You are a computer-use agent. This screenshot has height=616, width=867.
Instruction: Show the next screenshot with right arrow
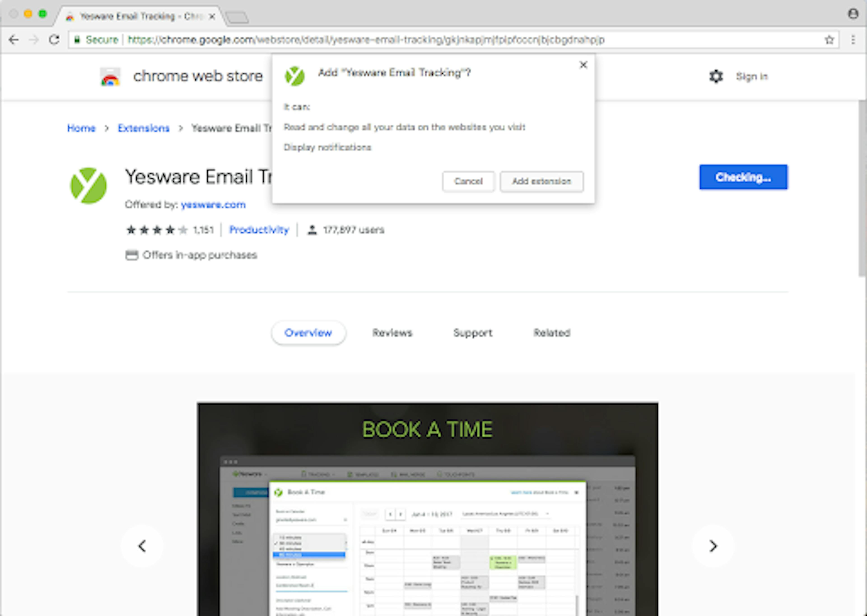point(713,546)
